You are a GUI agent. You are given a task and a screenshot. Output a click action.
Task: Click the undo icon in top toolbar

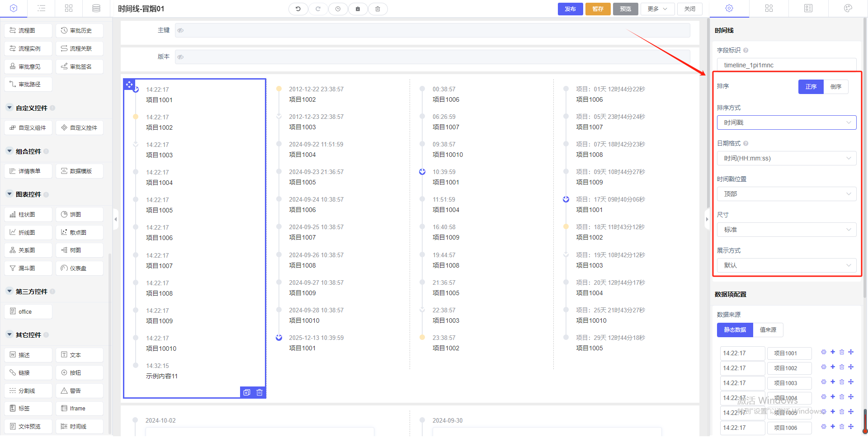[298, 9]
